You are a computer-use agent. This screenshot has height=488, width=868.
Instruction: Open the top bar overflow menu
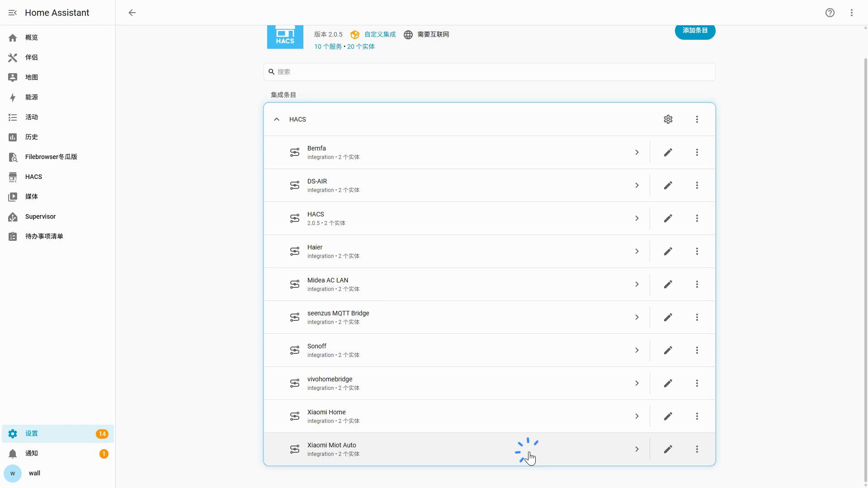click(852, 13)
